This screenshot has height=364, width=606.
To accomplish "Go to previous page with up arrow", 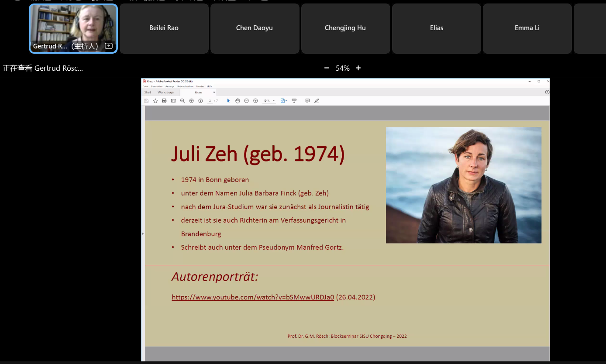I will [x=191, y=101].
